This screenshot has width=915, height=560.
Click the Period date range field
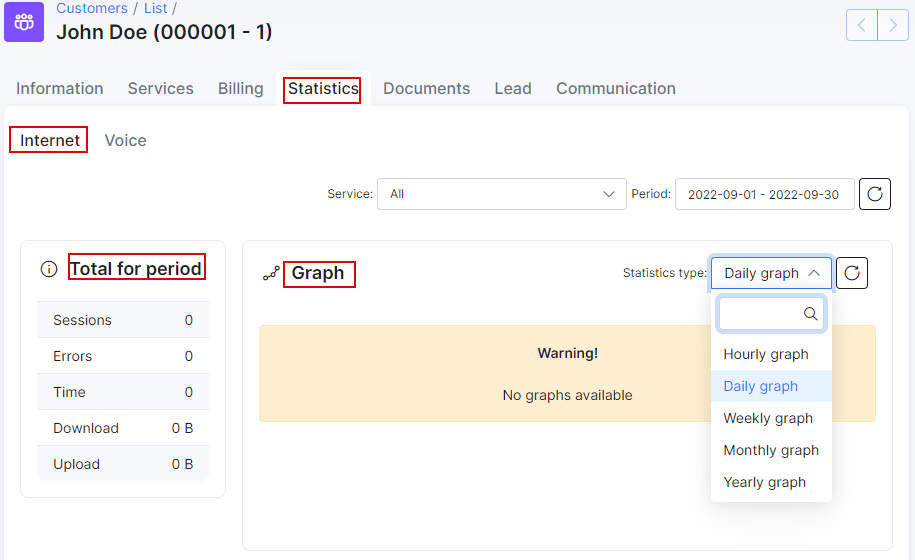point(764,194)
